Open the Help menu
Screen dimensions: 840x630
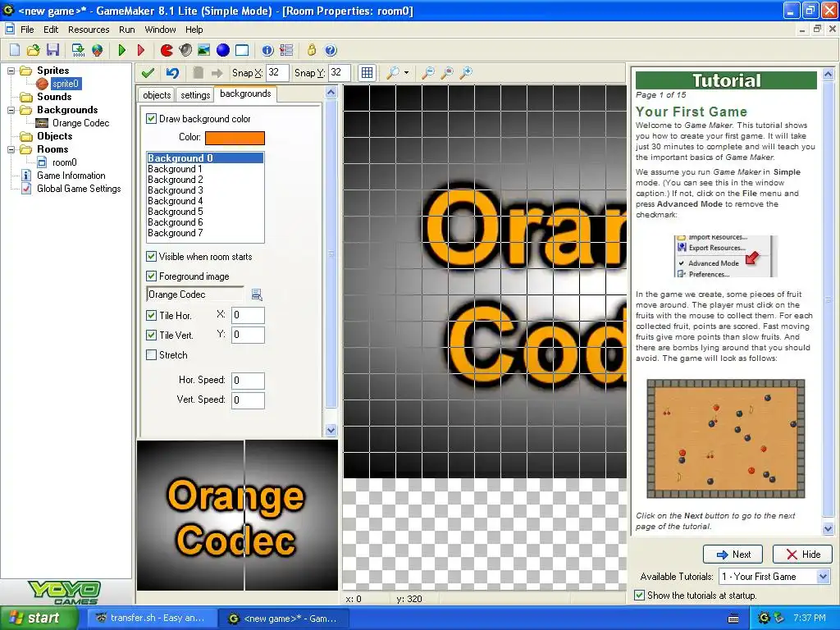[x=194, y=30]
